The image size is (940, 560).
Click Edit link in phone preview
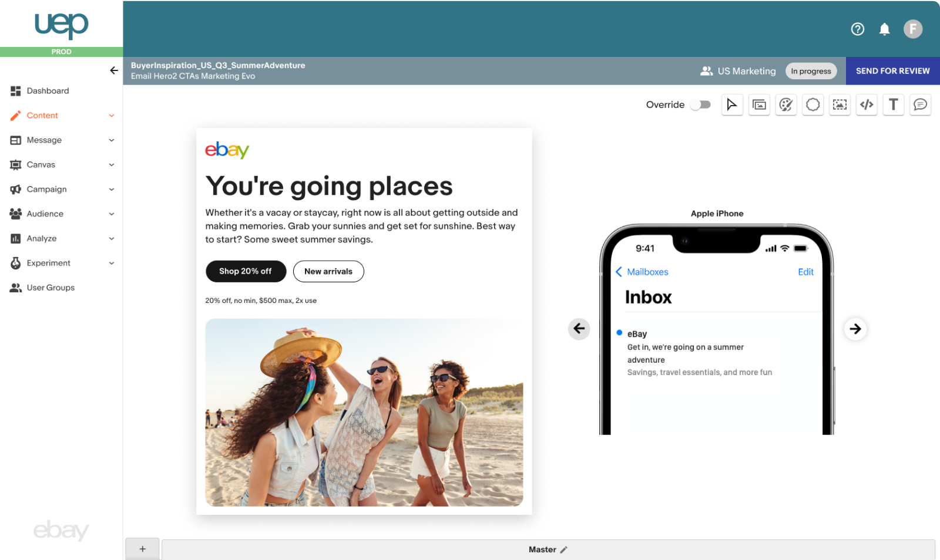coord(805,272)
